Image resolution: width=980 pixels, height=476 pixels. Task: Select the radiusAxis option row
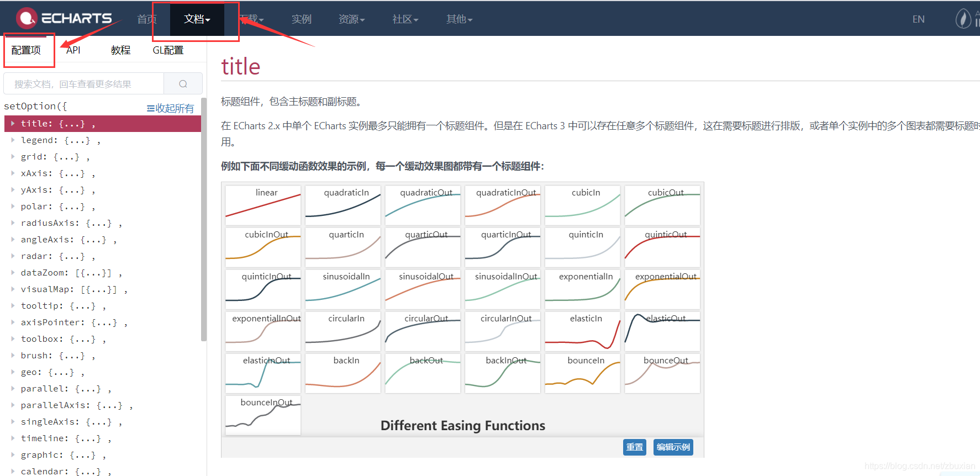(102, 223)
